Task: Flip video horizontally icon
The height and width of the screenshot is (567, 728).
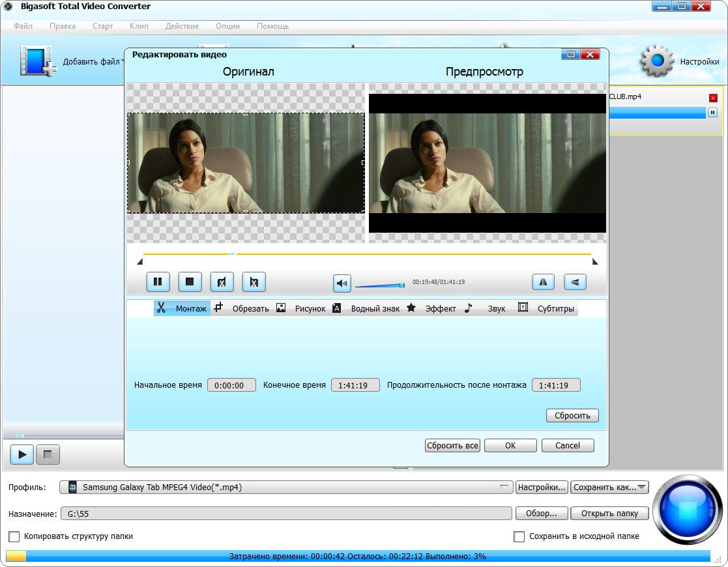Action: (x=543, y=282)
